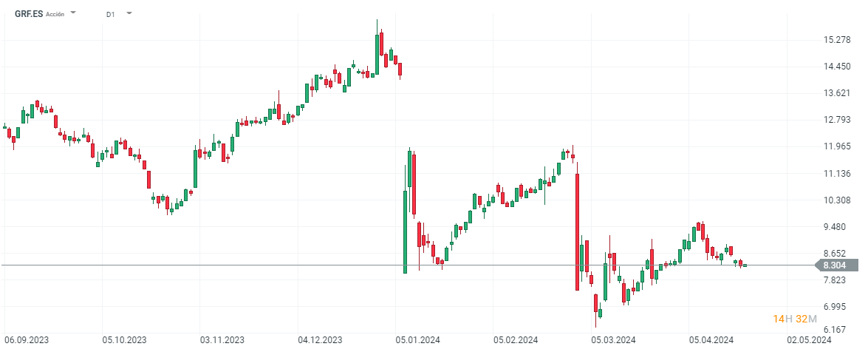Click the Acción instrument type label

pos(55,14)
